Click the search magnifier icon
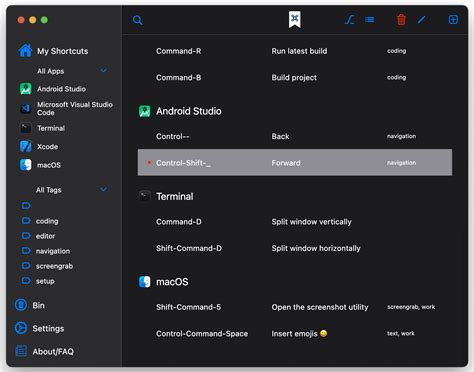 coord(137,20)
